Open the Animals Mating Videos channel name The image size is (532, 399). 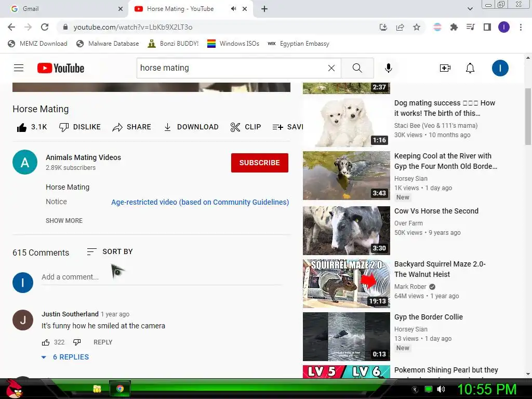click(x=83, y=157)
